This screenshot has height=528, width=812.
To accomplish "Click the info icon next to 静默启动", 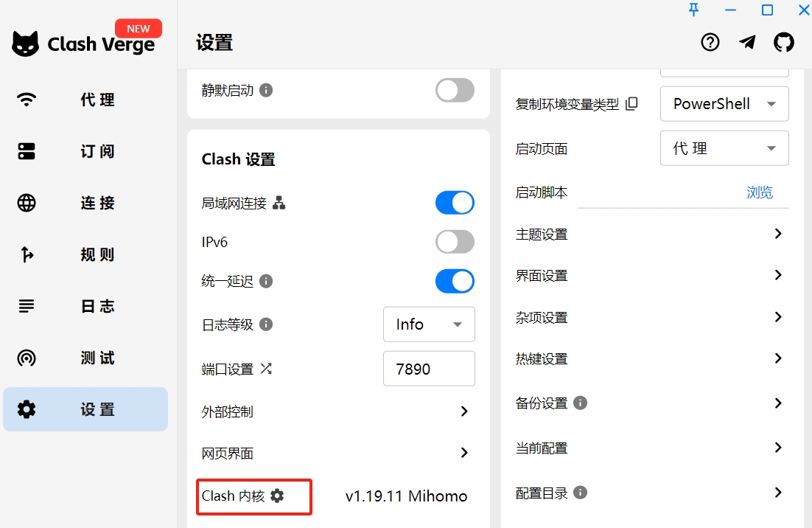I will (266, 90).
